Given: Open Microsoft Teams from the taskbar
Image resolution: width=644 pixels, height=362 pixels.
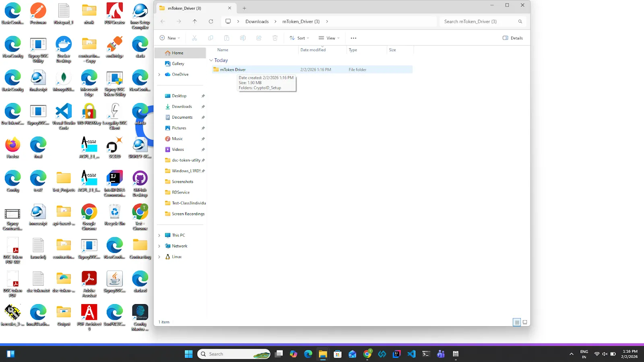Looking at the screenshot, I should click(x=441, y=354).
